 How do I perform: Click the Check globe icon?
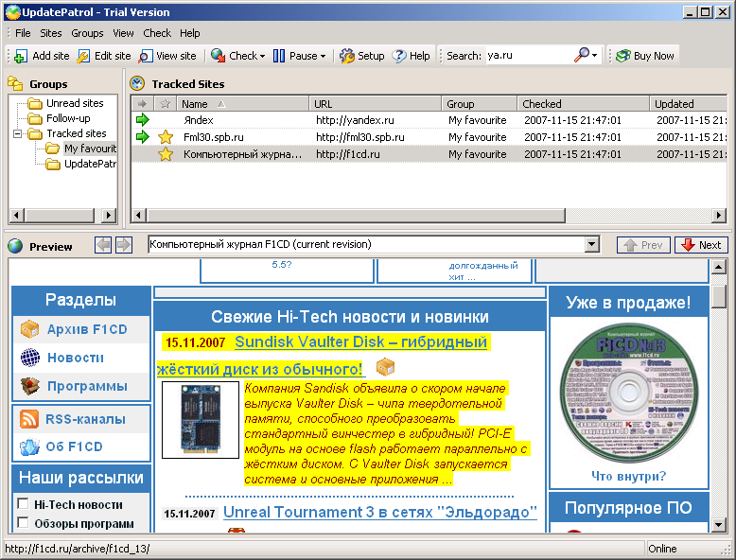218,56
